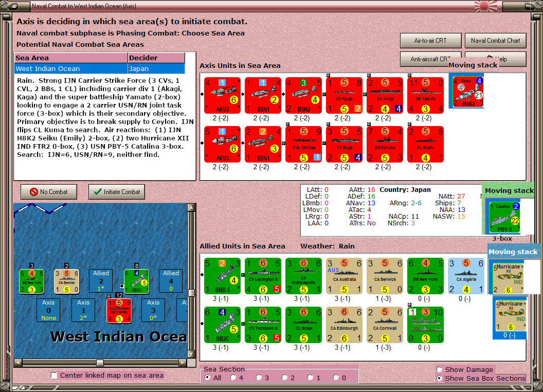Click the CA Australia cruiser counter
The width and height of the screenshot is (543, 392).
point(344,276)
